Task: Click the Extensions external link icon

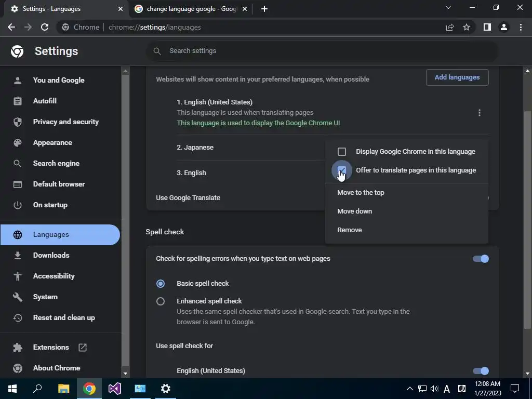Action: (83, 348)
